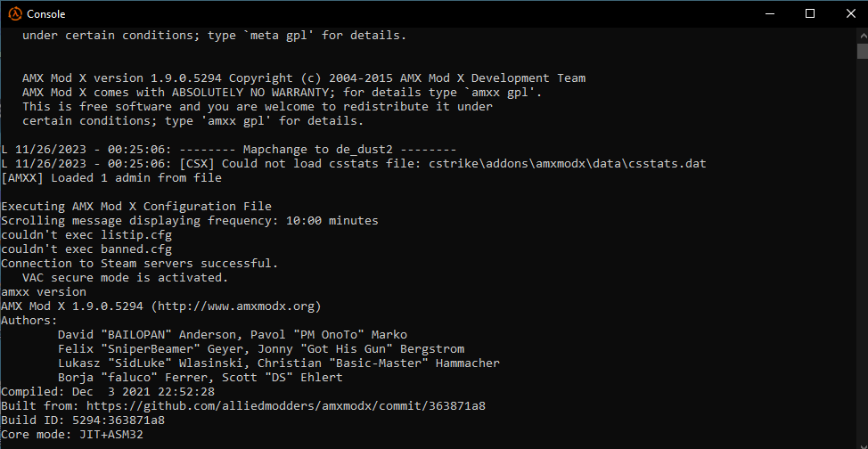Click the Half-Life icon in title bar
Image resolution: width=868 pixels, height=449 pixels.
pyautogui.click(x=13, y=13)
